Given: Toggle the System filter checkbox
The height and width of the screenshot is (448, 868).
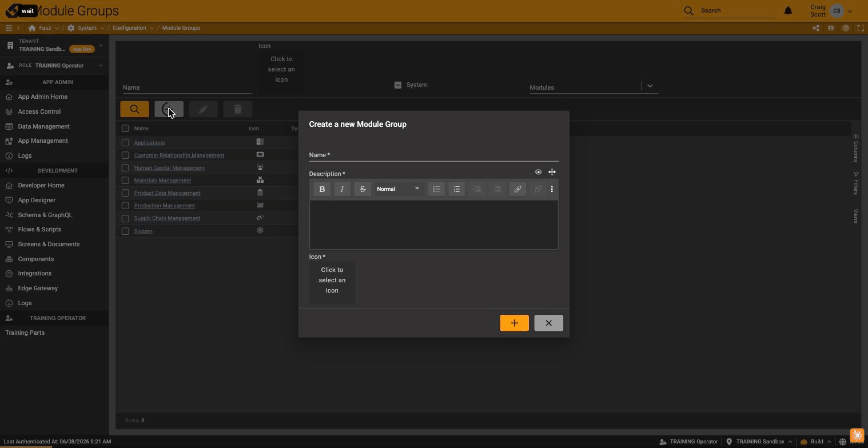Looking at the screenshot, I should [x=398, y=85].
